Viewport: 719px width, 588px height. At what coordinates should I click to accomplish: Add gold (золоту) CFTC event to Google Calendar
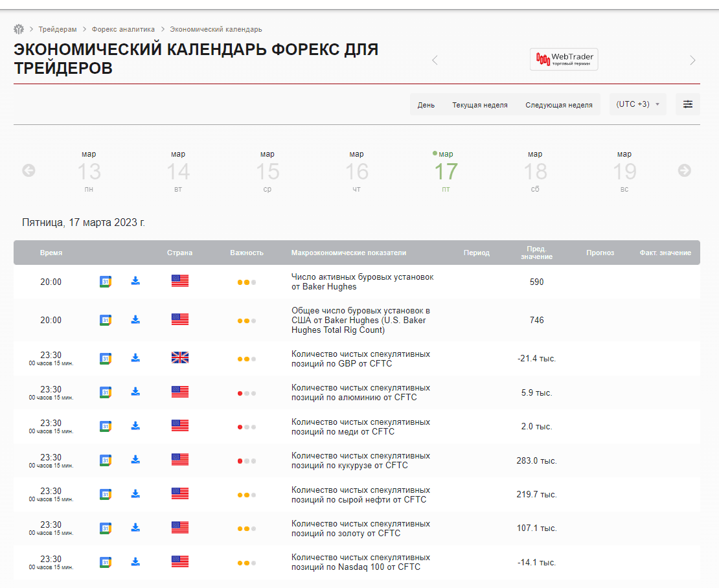pyautogui.click(x=106, y=528)
